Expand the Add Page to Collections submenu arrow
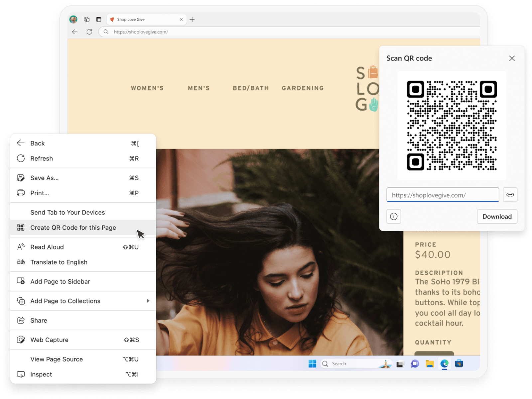This screenshot has height=399, width=532. [148, 301]
